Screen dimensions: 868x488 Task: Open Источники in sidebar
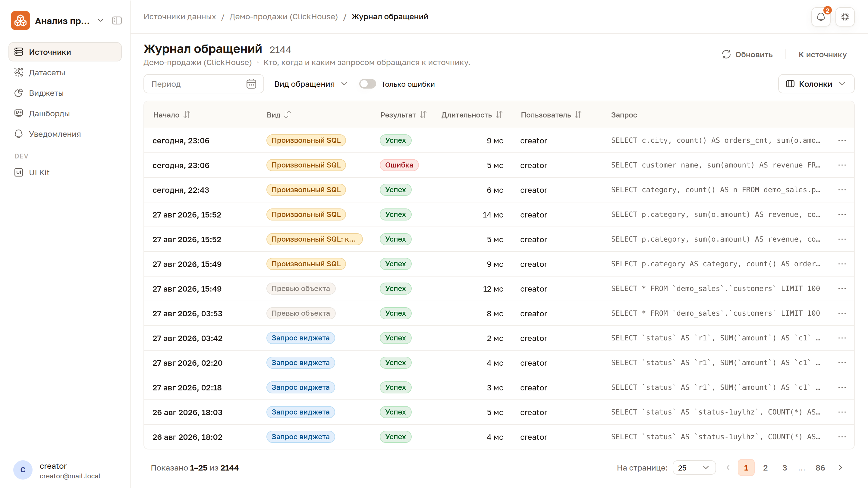click(x=65, y=52)
